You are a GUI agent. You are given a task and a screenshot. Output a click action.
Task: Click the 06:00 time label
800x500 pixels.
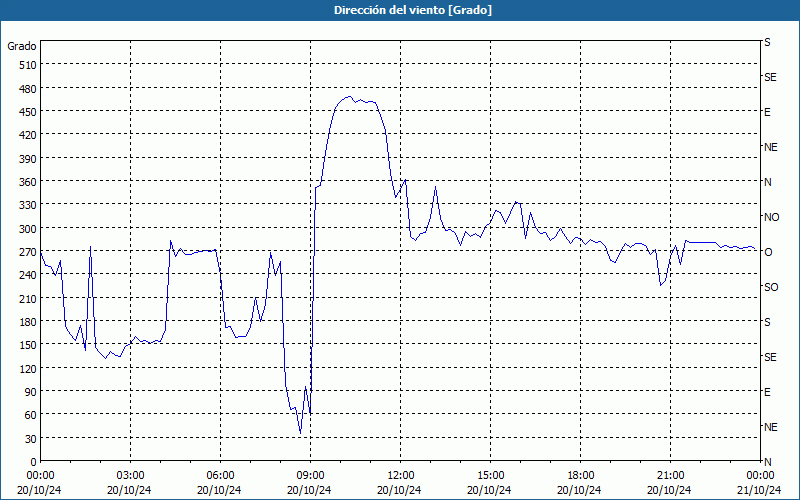(220, 476)
